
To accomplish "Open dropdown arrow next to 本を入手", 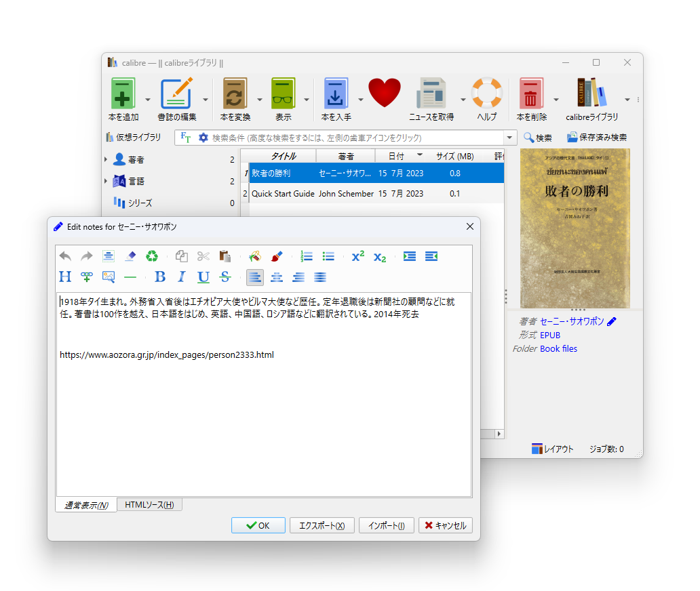I will [x=360, y=100].
